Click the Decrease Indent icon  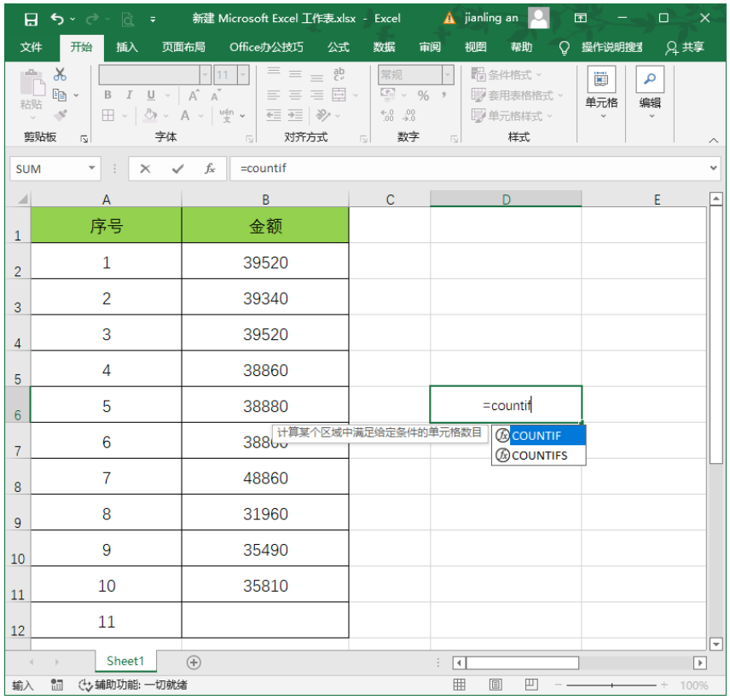pyautogui.click(x=274, y=115)
